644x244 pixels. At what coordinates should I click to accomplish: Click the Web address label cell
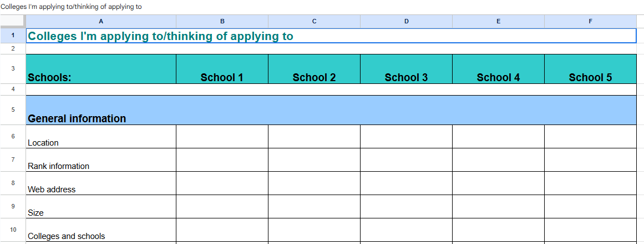(101, 183)
